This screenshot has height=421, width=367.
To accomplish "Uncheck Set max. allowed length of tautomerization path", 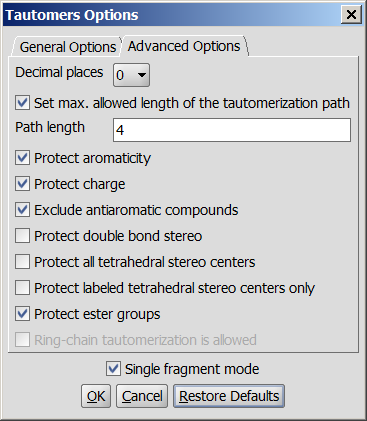I will point(22,103).
